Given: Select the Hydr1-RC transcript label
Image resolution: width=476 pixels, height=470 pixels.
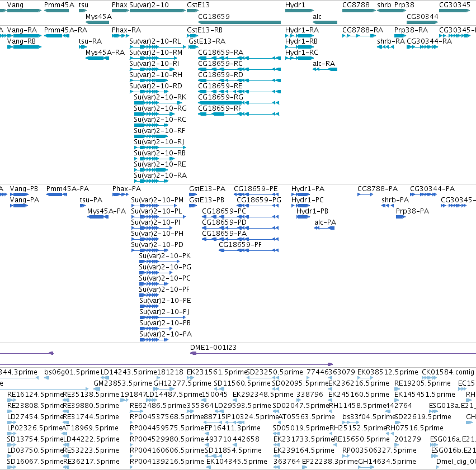Looking at the screenshot, I should [301, 53].
